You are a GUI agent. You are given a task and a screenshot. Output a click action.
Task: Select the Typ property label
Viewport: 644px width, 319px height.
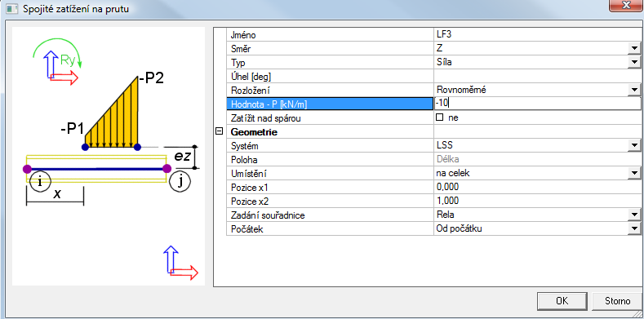(238, 63)
